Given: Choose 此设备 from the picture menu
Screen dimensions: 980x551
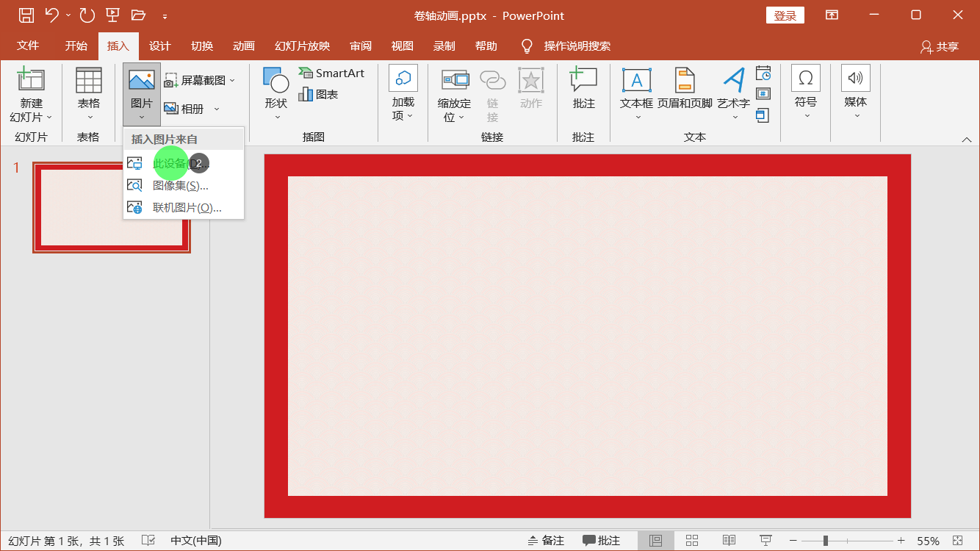Looking at the screenshot, I should click(x=184, y=164).
